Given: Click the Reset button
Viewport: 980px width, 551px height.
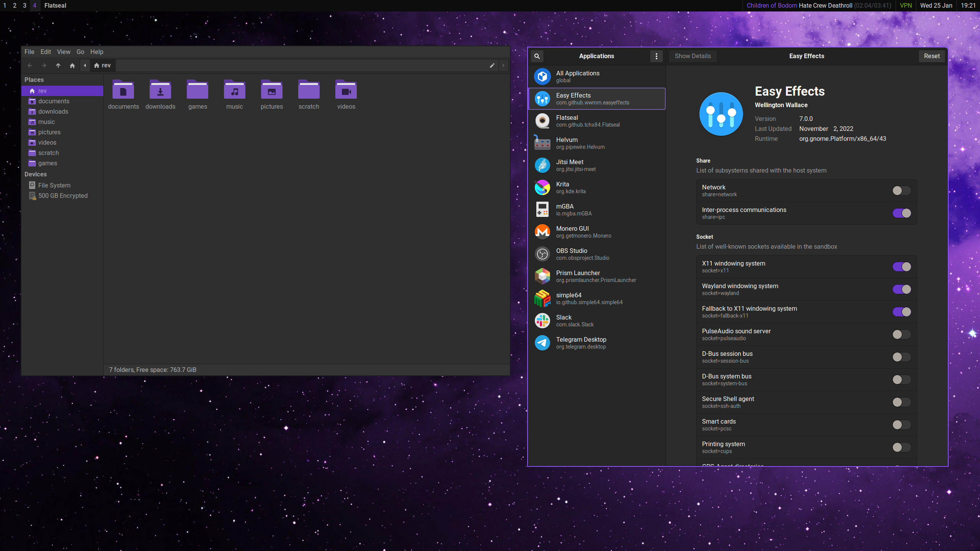Looking at the screenshot, I should pyautogui.click(x=932, y=56).
